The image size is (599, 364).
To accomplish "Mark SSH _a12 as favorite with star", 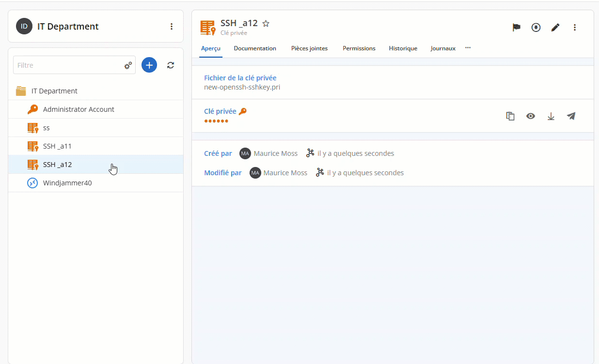I will click(x=266, y=23).
